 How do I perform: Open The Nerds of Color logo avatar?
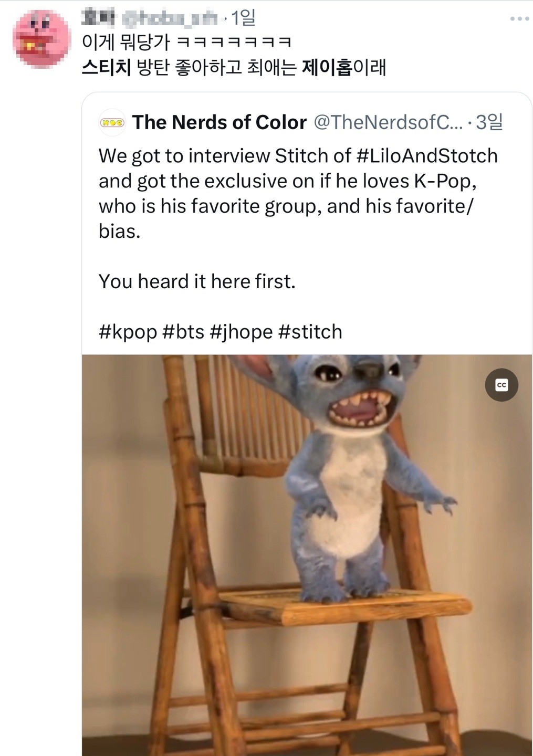[112, 122]
